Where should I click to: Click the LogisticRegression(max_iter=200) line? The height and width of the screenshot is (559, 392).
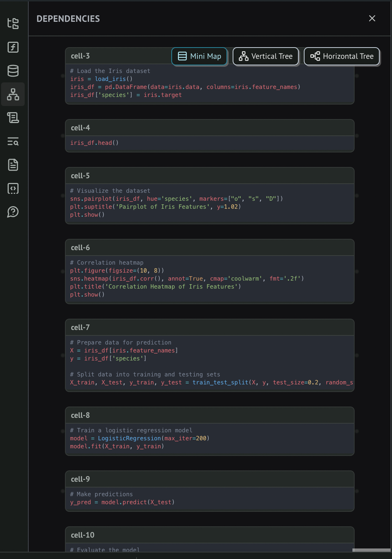(x=140, y=438)
